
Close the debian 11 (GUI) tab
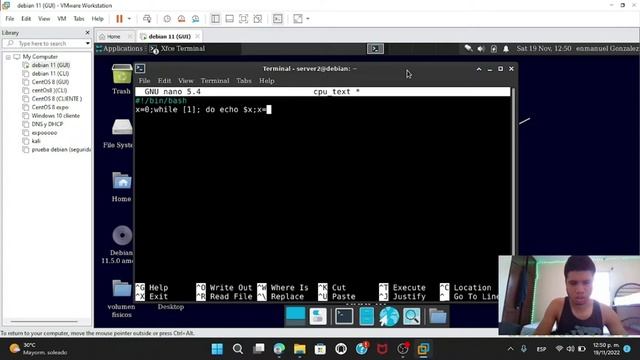[198, 36]
